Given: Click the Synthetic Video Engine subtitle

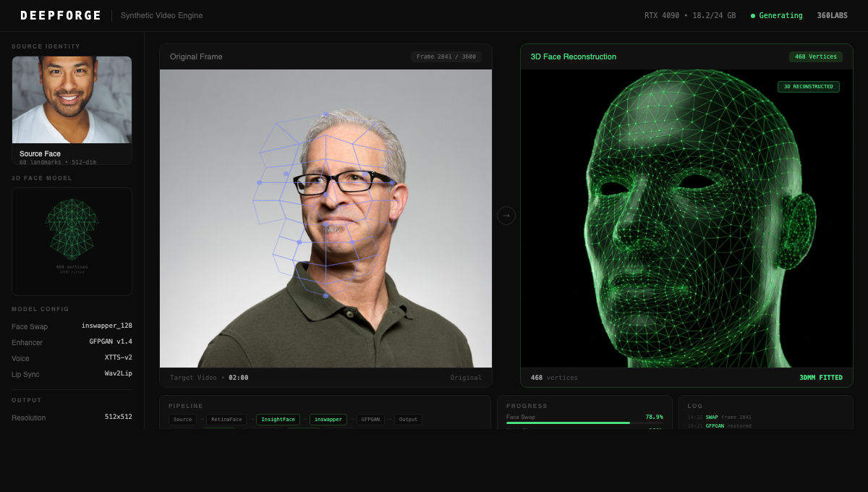Looking at the screenshot, I should point(161,15).
